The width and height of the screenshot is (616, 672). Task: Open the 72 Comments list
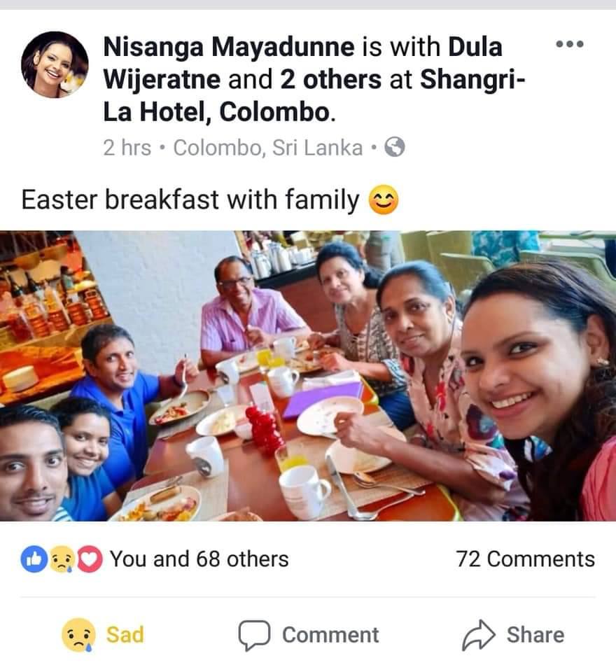[x=525, y=559]
